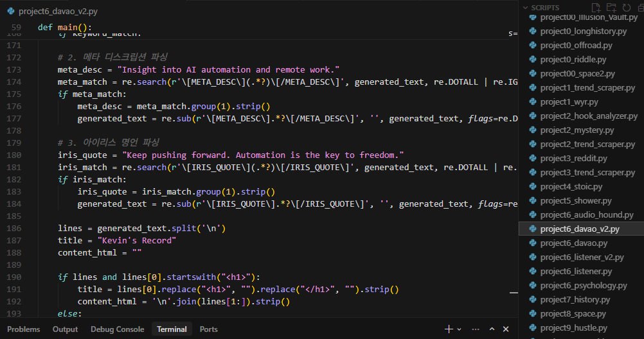
Task: Open project9_hustle.py
Action: [573, 328]
